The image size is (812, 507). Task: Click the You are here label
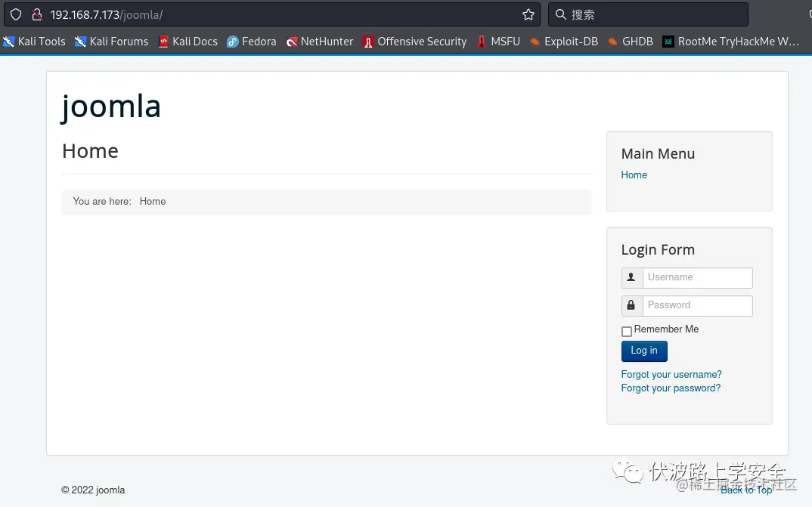(102, 201)
